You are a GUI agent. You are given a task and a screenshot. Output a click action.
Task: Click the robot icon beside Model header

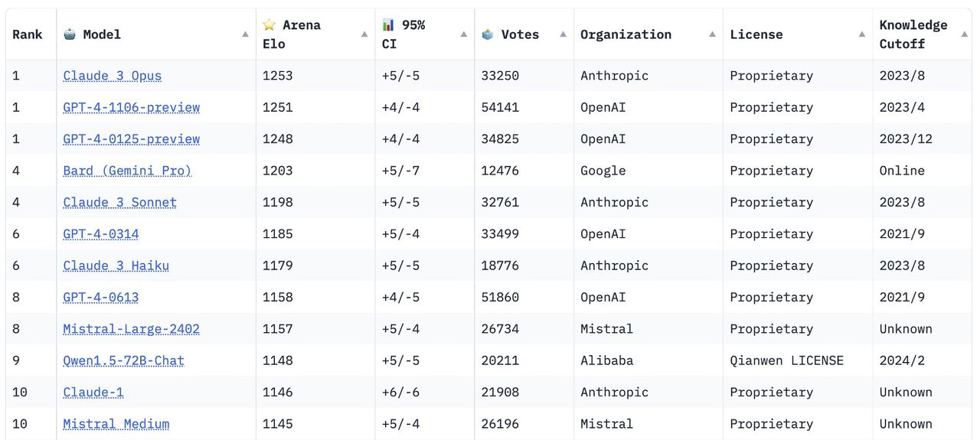point(70,34)
